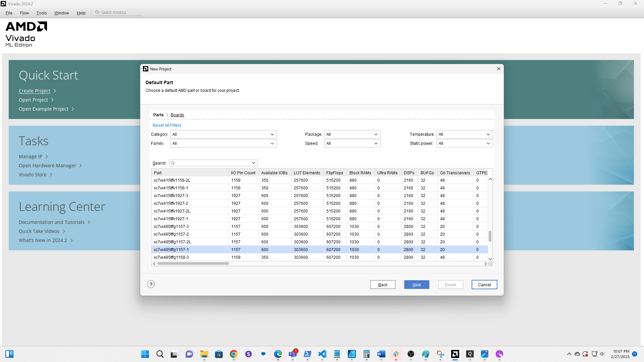The width and height of the screenshot is (644, 362).
Task: Click the Next button
Action: (x=416, y=285)
